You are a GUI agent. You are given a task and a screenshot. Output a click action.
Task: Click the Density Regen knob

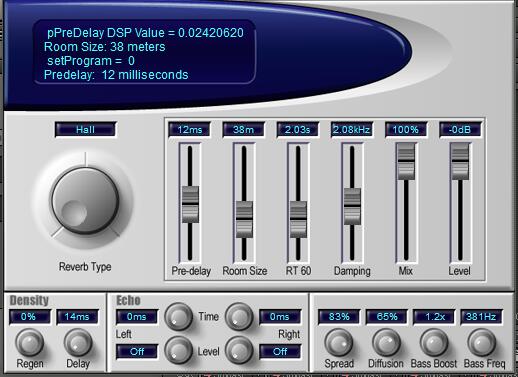click(30, 343)
